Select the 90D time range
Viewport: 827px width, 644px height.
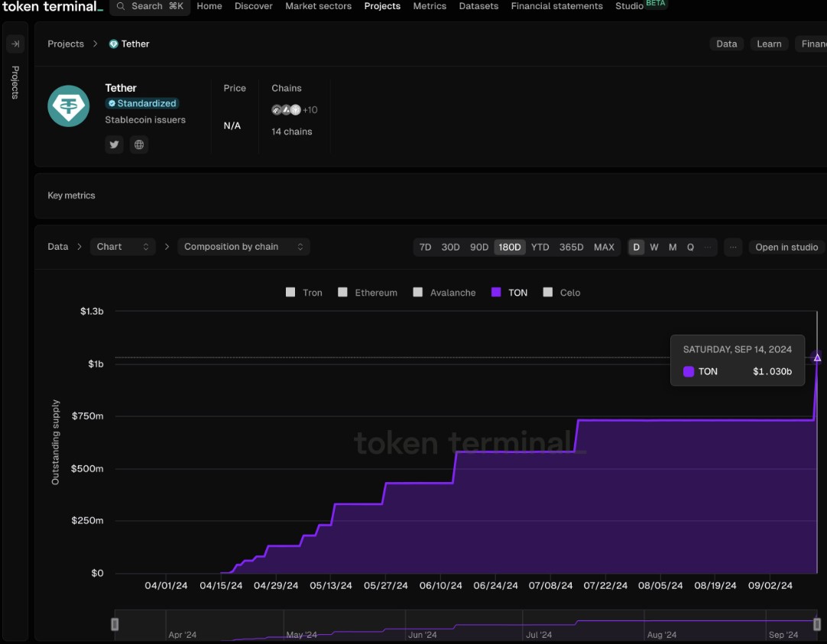point(479,248)
